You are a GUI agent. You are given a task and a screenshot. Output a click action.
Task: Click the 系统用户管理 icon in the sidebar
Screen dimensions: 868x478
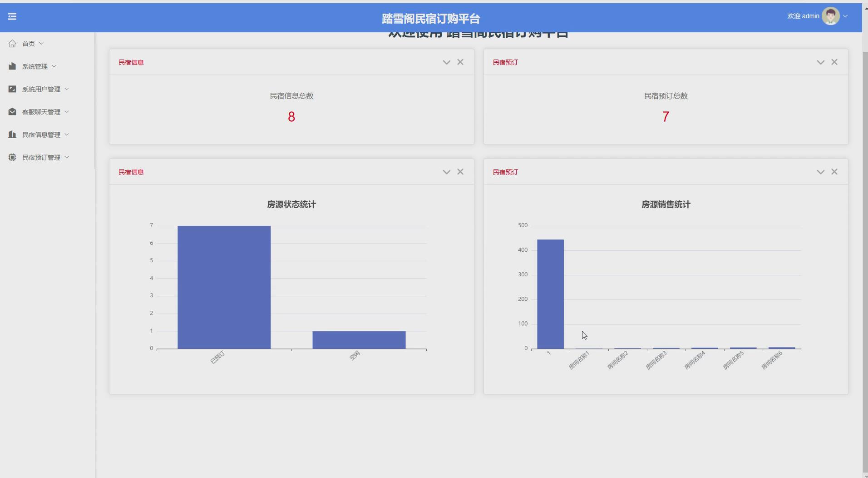tap(12, 89)
